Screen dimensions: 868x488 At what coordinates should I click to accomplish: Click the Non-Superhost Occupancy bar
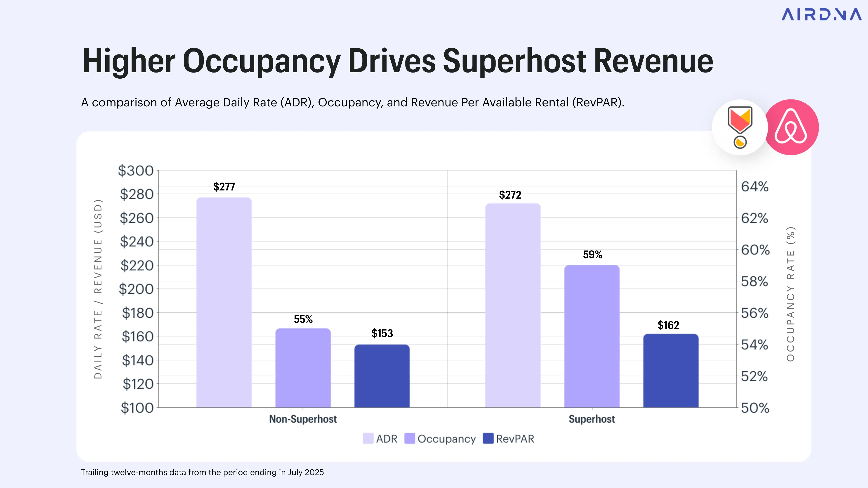(303, 368)
